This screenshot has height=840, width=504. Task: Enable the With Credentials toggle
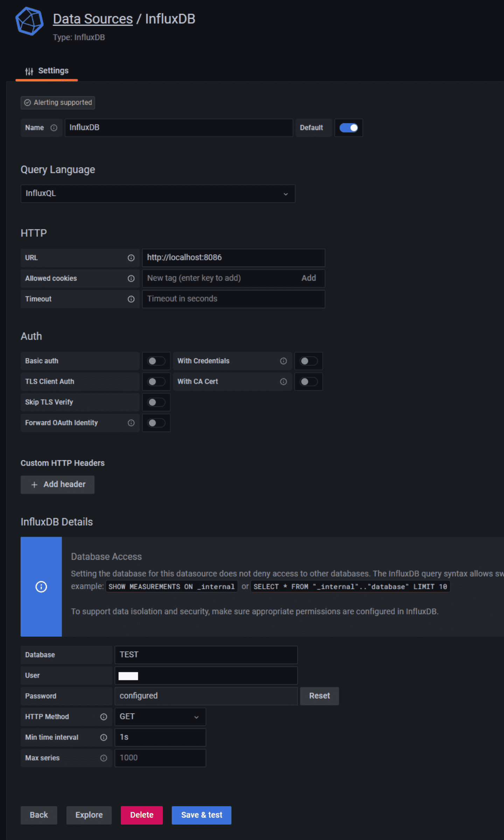pos(309,361)
